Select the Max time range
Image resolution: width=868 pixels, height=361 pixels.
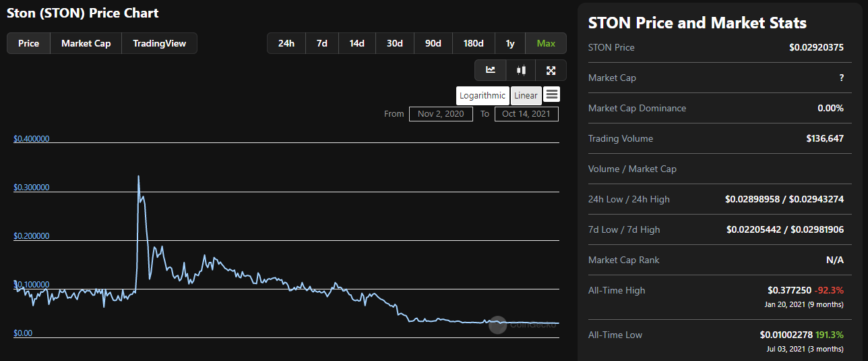coord(546,43)
